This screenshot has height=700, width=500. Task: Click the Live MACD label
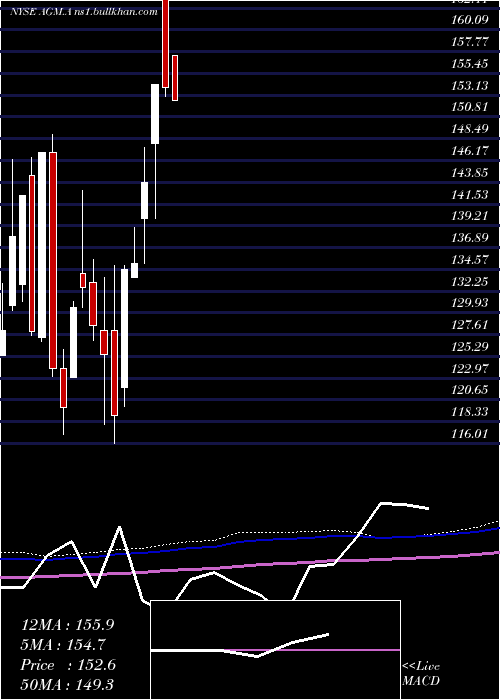pos(421,674)
